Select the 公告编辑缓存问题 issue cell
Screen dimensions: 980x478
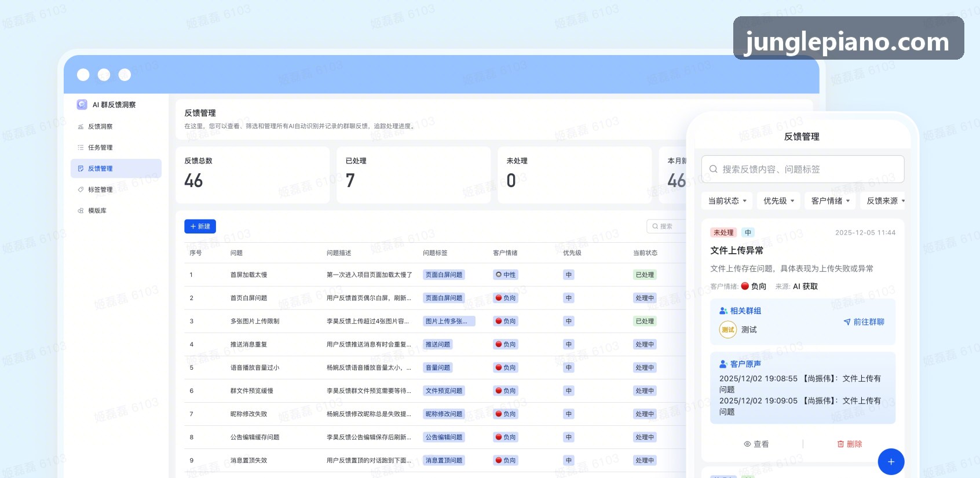pyautogui.click(x=255, y=437)
